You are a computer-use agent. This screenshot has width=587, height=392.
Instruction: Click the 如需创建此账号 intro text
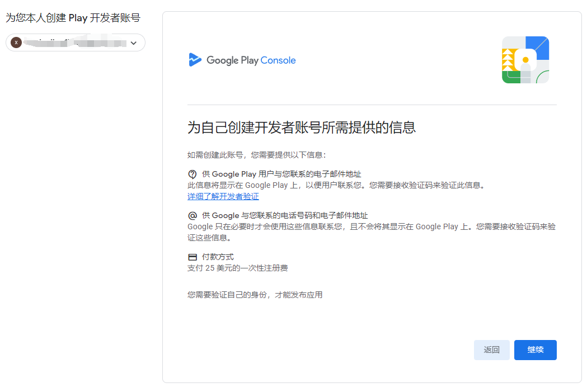pos(257,155)
